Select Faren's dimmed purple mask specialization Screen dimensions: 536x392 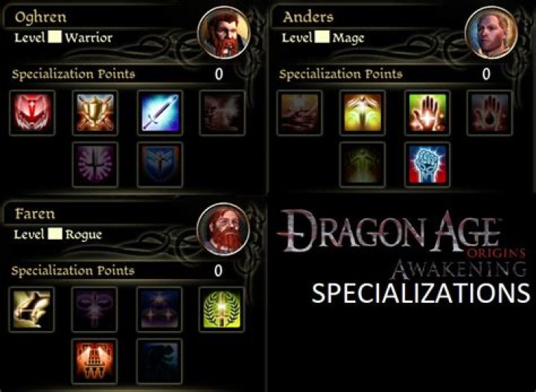(95, 309)
